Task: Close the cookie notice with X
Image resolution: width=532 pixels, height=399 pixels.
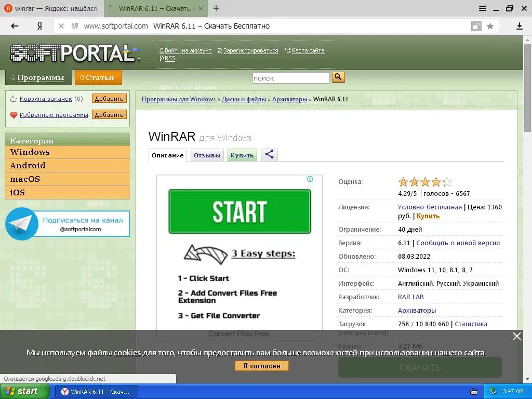Action: [517, 336]
